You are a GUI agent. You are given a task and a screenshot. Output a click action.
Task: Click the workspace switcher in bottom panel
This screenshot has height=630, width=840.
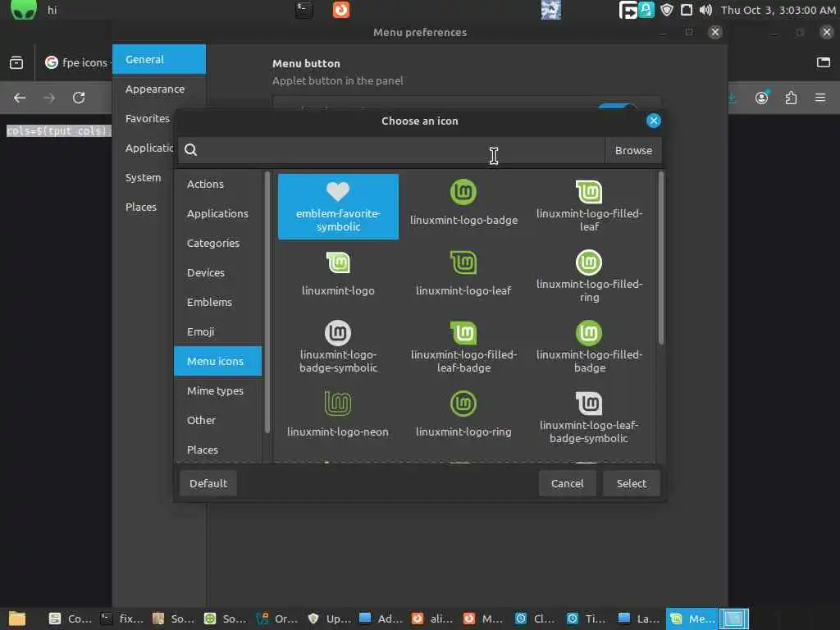[x=734, y=619]
